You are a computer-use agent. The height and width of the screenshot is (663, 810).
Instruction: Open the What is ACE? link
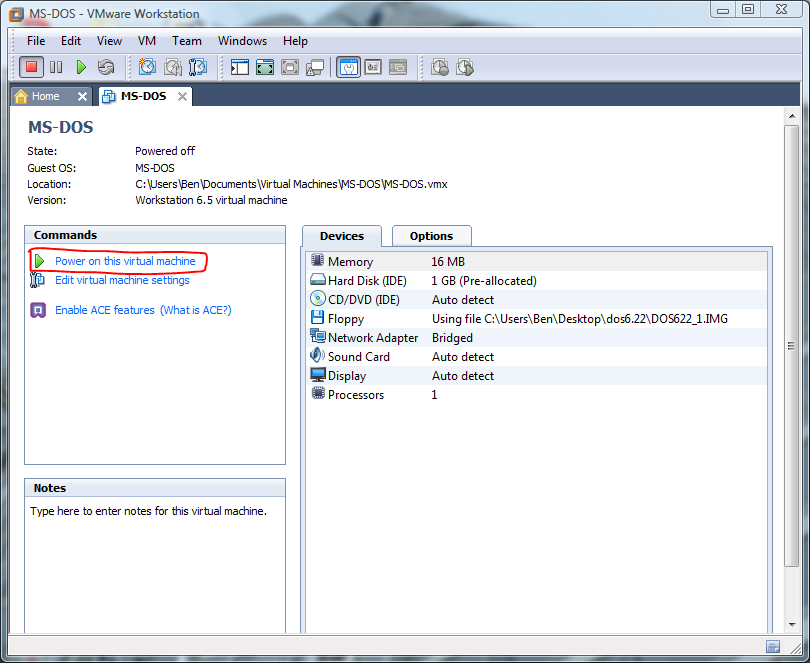[x=196, y=310]
